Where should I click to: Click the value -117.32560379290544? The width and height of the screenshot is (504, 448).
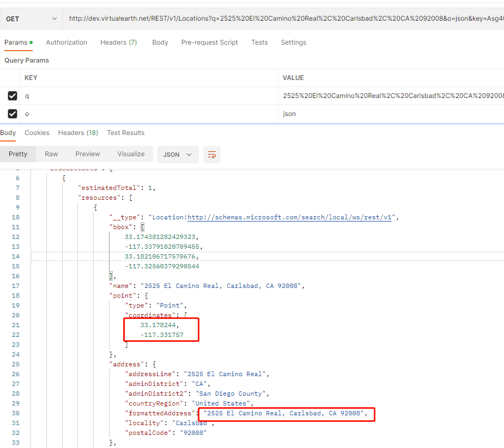(x=162, y=266)
